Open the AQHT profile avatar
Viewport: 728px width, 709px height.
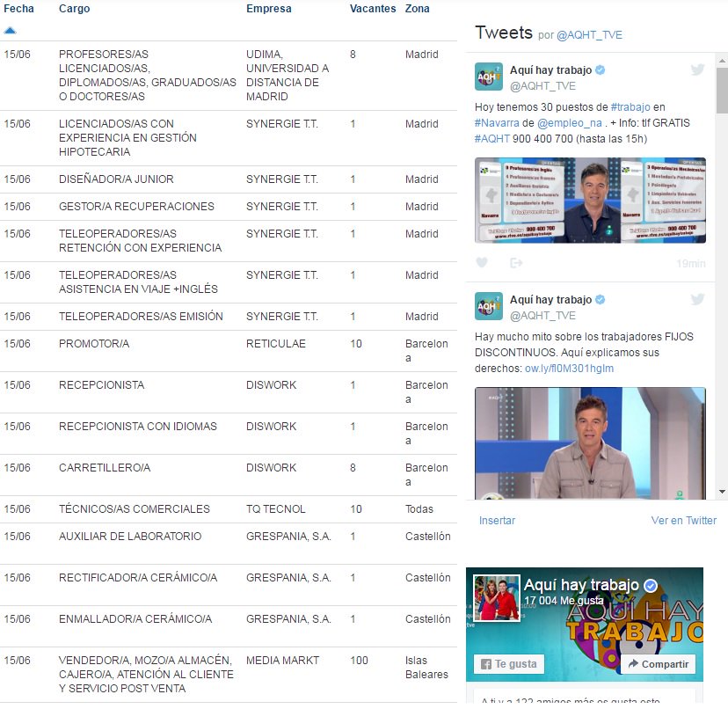click(488, 77)
